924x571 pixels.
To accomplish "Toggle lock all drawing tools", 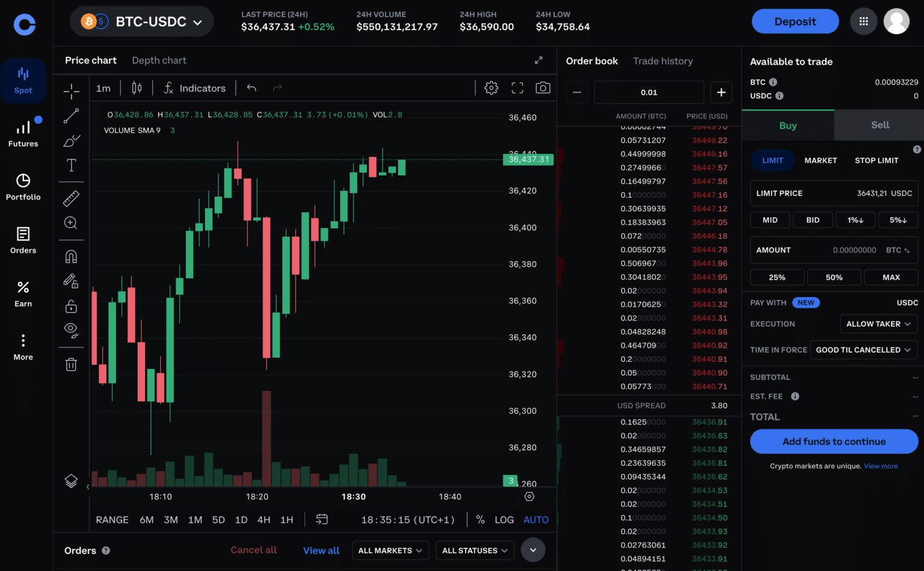I will [x=71, y=307].
